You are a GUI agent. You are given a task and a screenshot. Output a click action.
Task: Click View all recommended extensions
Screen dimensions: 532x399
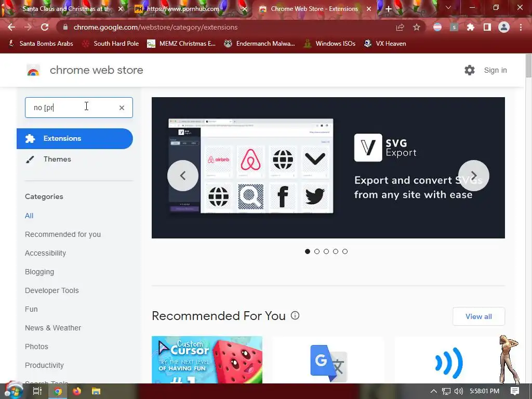click(478, 316)
